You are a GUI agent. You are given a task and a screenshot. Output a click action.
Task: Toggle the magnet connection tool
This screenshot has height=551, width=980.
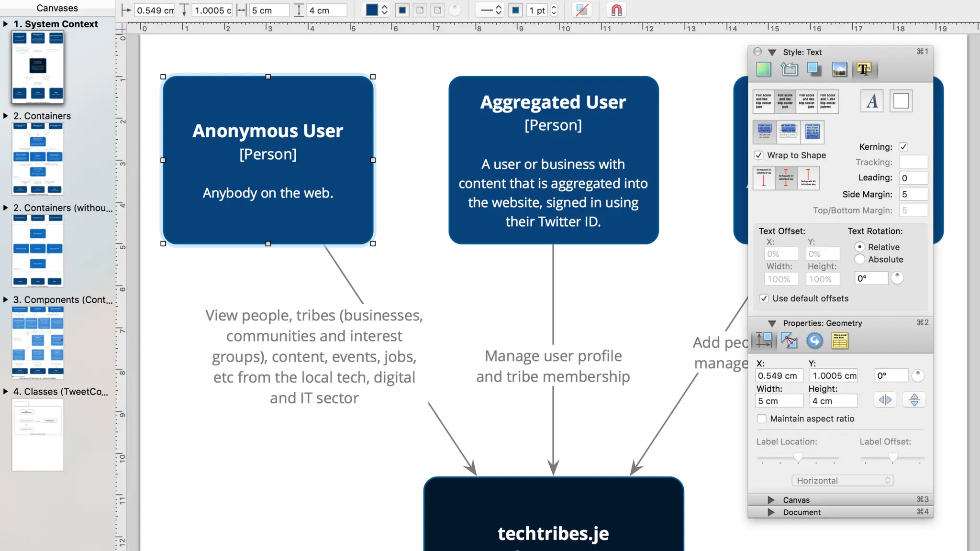pyautogui.click(x=616, y=10)
